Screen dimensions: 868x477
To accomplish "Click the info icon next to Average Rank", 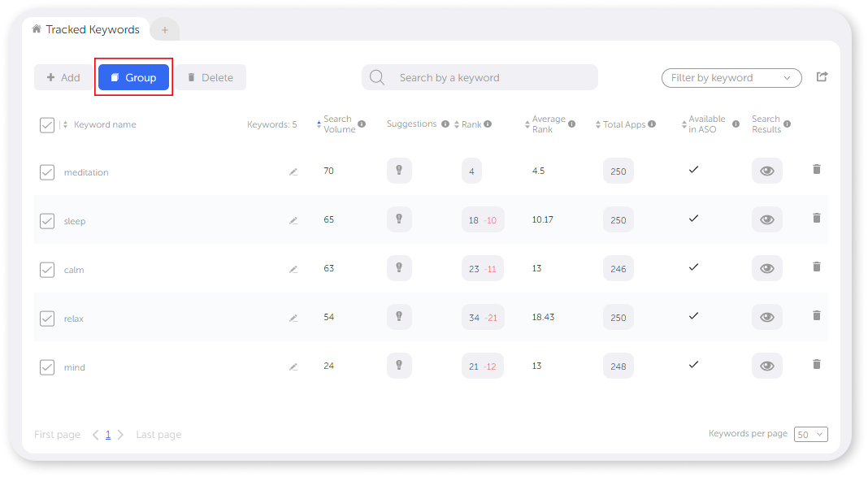I will 572,124.
